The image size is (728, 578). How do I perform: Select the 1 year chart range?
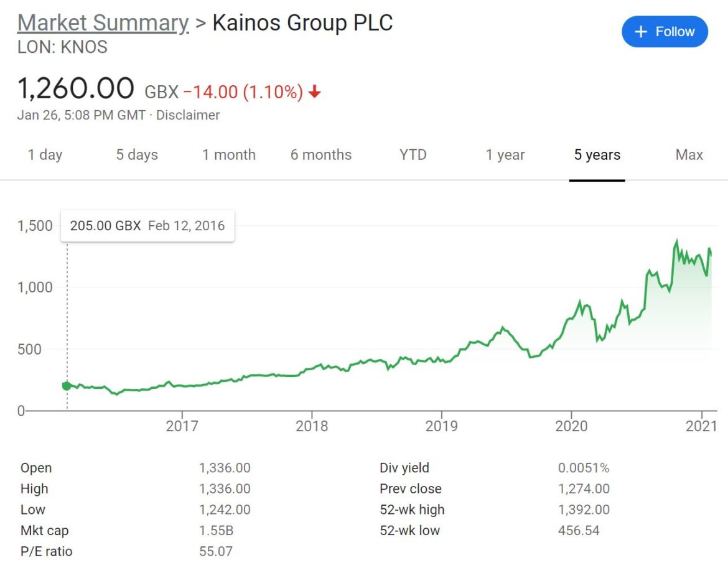[x=505, y=155]
